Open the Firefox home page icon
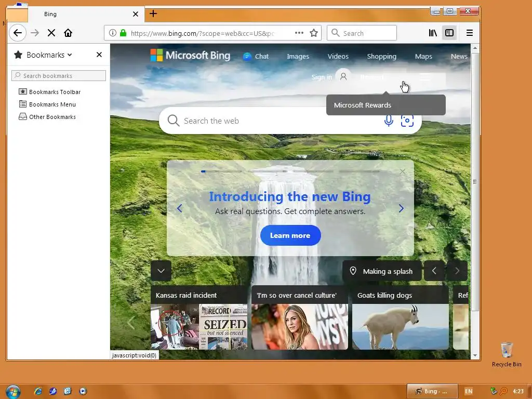Viewport: 532px width, 399px height. (68, 33)
